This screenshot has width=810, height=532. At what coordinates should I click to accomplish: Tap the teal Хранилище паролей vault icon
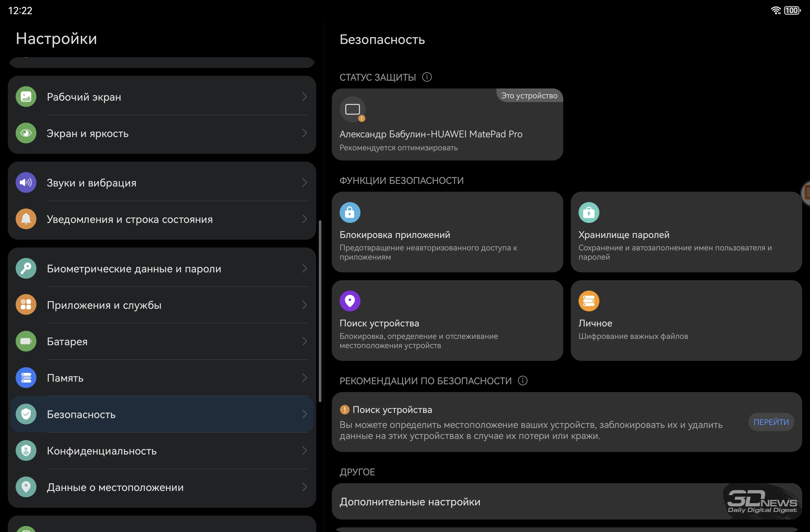tap(589, 213)
